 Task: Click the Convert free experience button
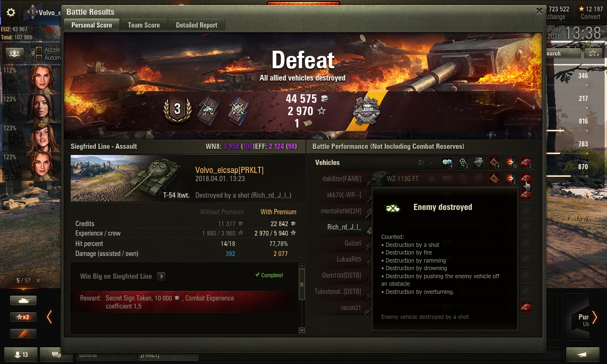click(590, 13)
